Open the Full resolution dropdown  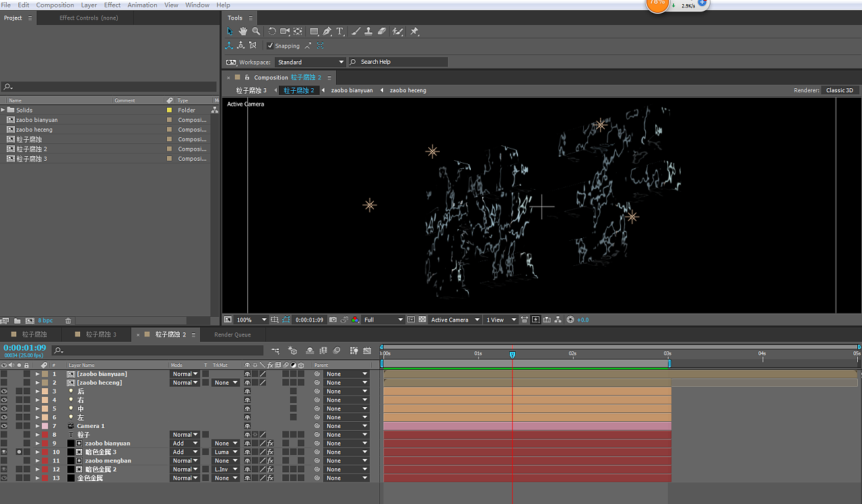click(383, 320)
